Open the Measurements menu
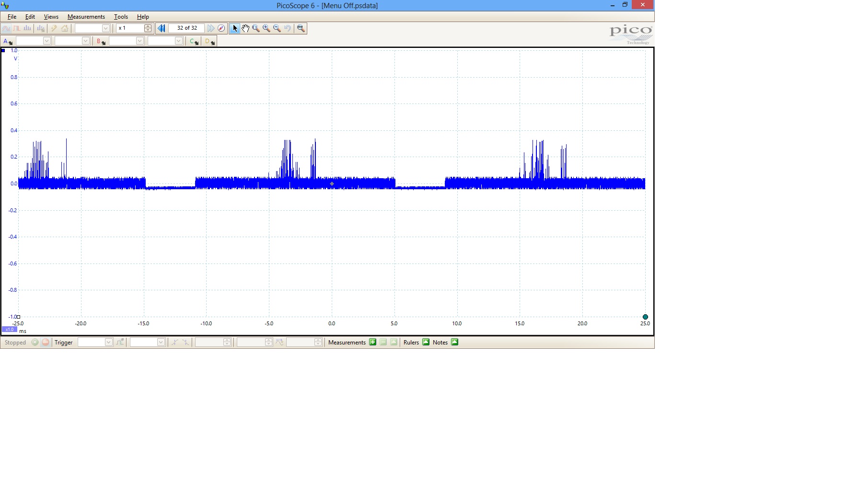858x504 pixels. tap(86, 17)
